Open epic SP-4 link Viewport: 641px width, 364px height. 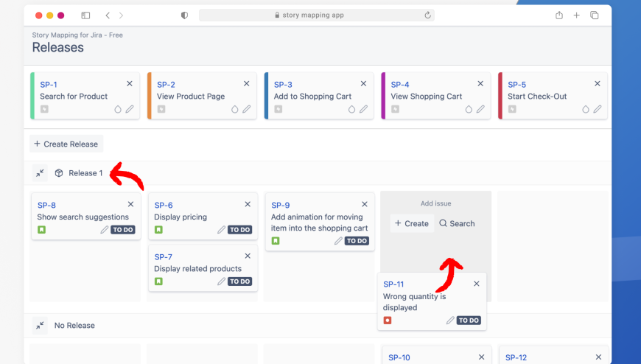400,85
